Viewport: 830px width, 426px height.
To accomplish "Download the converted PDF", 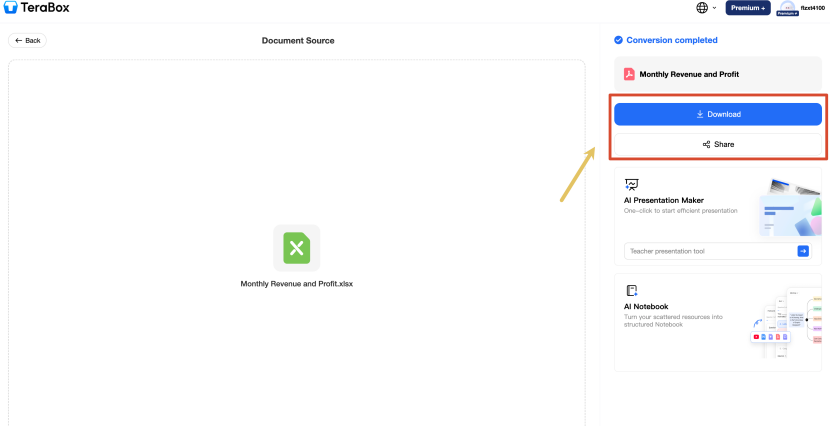I will pos(718,114).
